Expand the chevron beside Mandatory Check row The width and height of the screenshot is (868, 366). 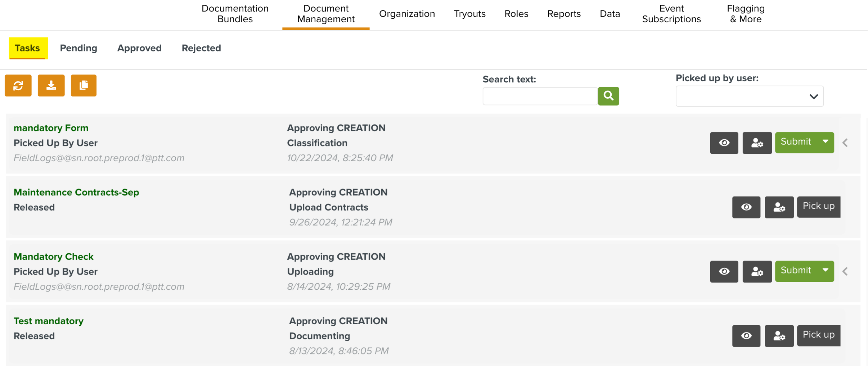point(845,271)
